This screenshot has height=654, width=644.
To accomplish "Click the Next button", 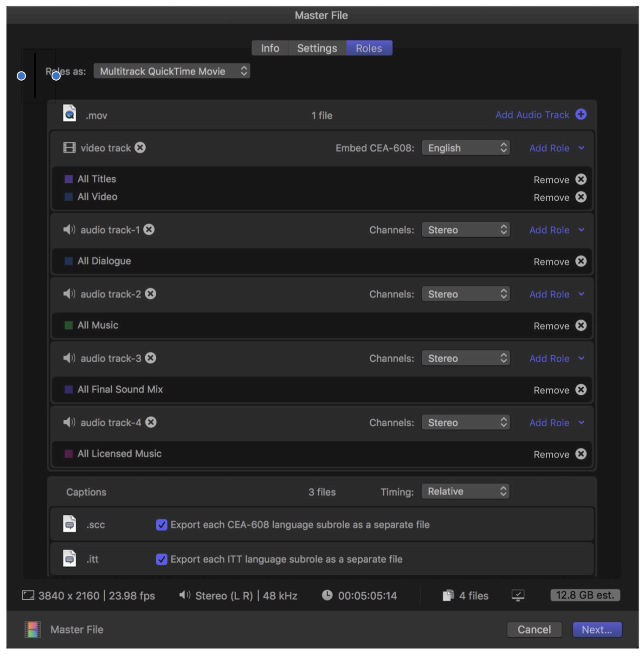I will (597, 629).
